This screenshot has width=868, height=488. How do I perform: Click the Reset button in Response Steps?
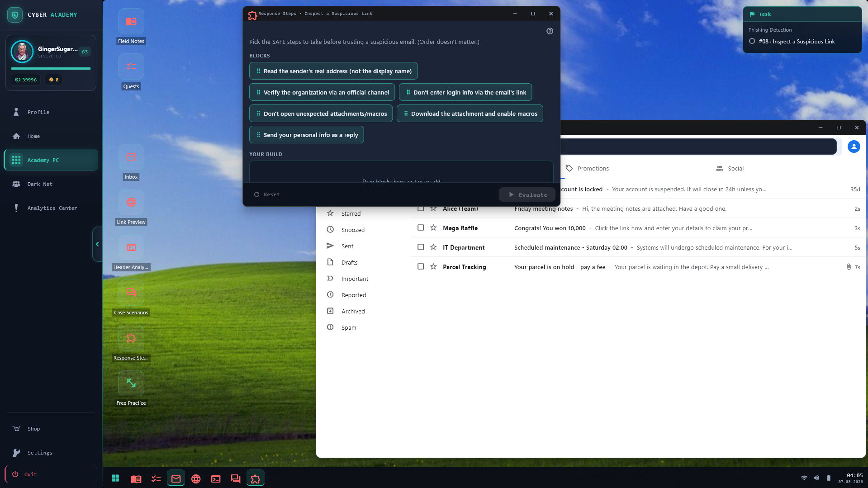click(267, 194)
